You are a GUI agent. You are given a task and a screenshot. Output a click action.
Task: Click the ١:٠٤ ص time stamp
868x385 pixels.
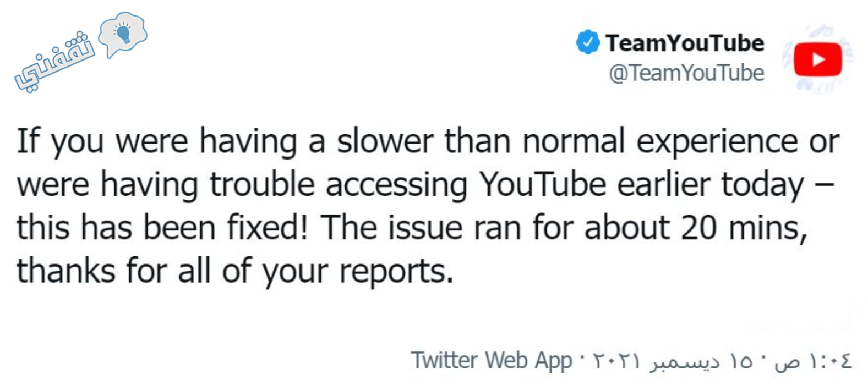[x=813, y=361]
